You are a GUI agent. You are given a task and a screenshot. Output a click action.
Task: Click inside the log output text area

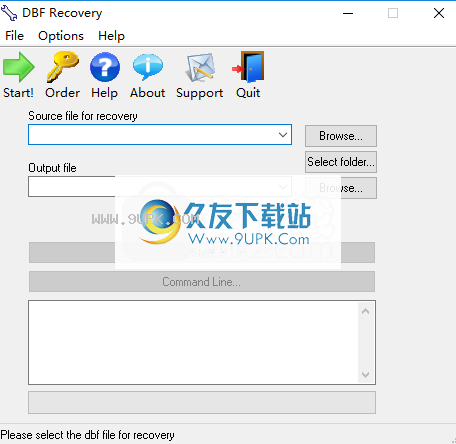tap(193, 342)
